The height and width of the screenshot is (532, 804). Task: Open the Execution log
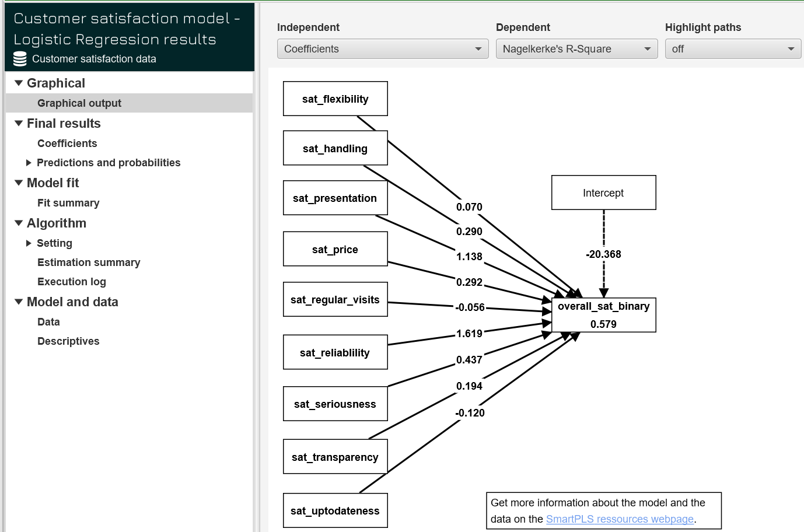pyautogui.click(x=72, y=282)
